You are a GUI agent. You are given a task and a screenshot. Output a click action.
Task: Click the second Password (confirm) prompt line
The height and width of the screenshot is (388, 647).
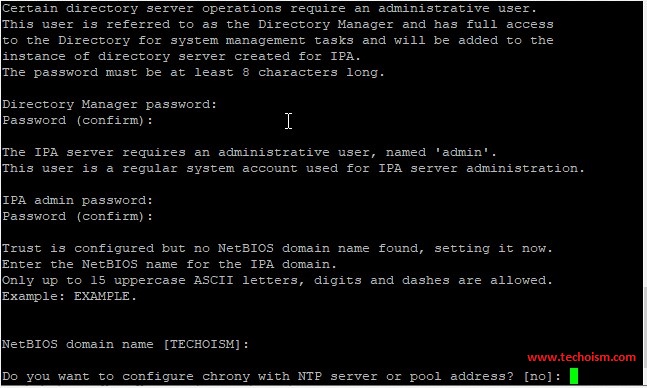click(x=78, y=217)
